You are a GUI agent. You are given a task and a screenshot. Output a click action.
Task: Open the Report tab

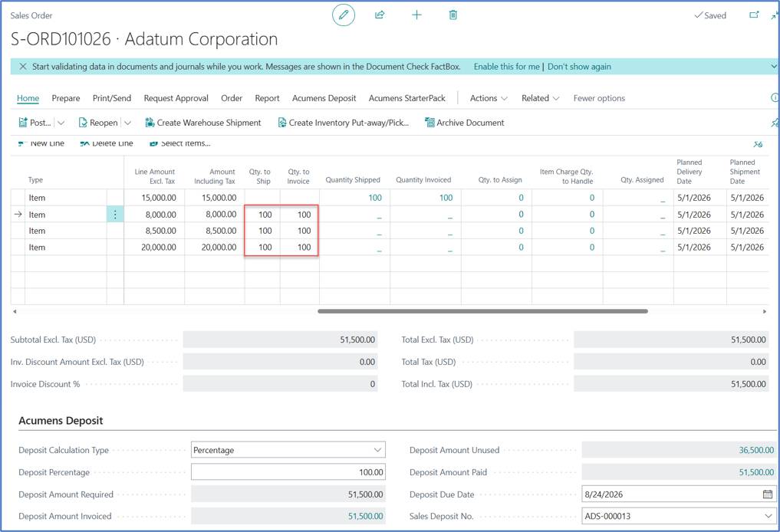(x=267, y=98)
